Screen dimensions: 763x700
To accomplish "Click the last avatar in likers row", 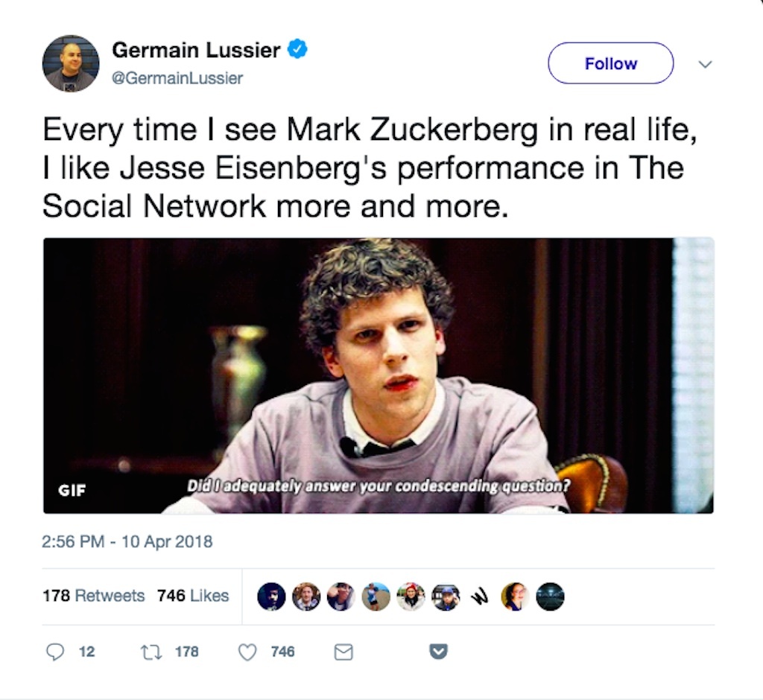I will (x=551, y=596).
